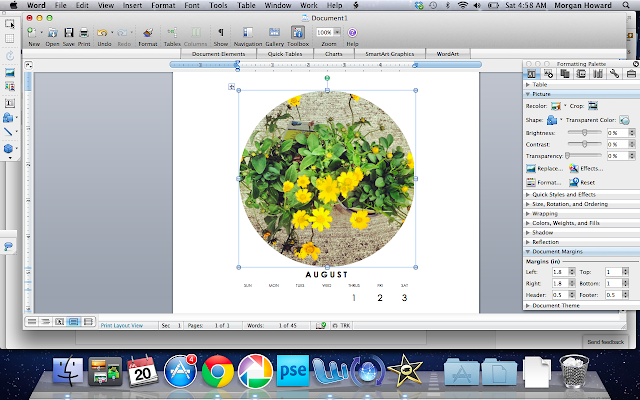
Task: Open the WordArt tab
Action: click(x=448, y=54)
